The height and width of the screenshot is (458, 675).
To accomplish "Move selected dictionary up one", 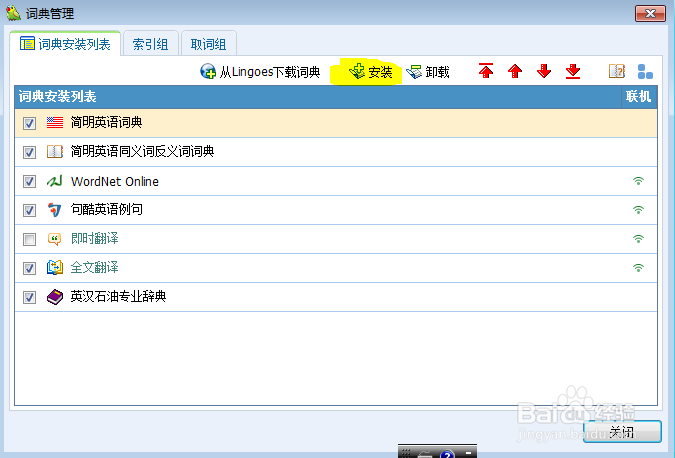I will coord(515,71).
